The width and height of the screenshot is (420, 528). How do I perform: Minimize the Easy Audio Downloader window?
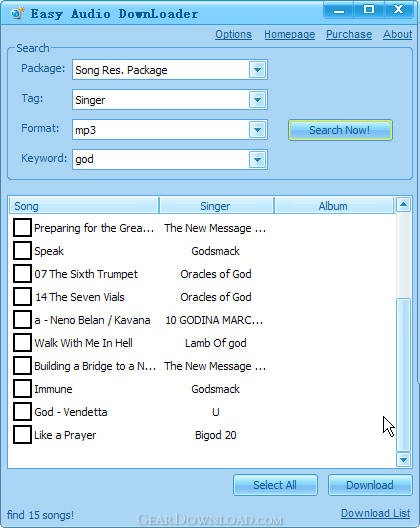tap(339, 10)
